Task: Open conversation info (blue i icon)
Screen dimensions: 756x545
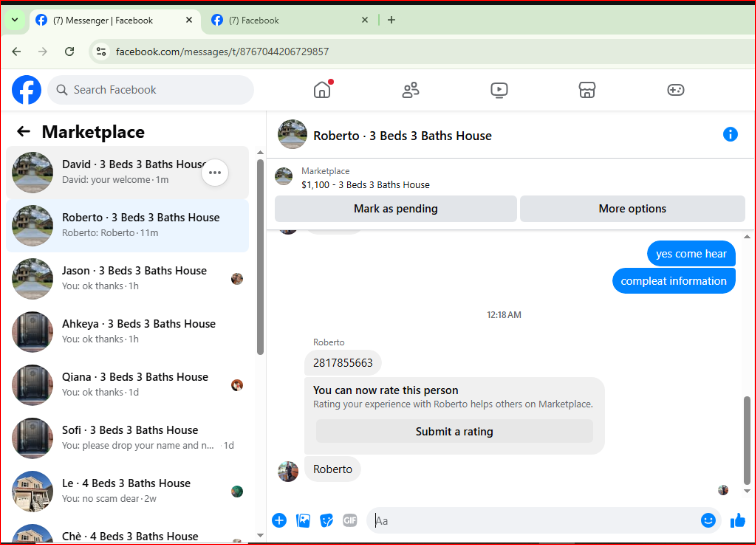Action: 730,134
